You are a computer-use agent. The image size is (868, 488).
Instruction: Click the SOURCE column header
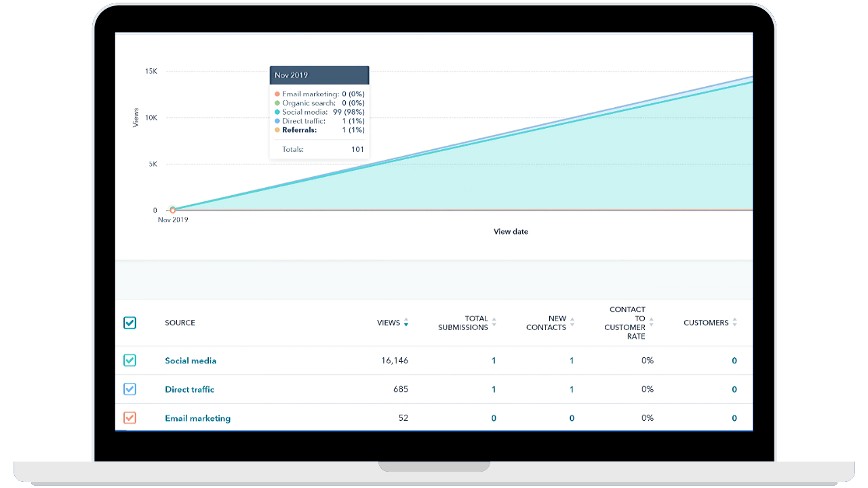click(x=180, y=323)
